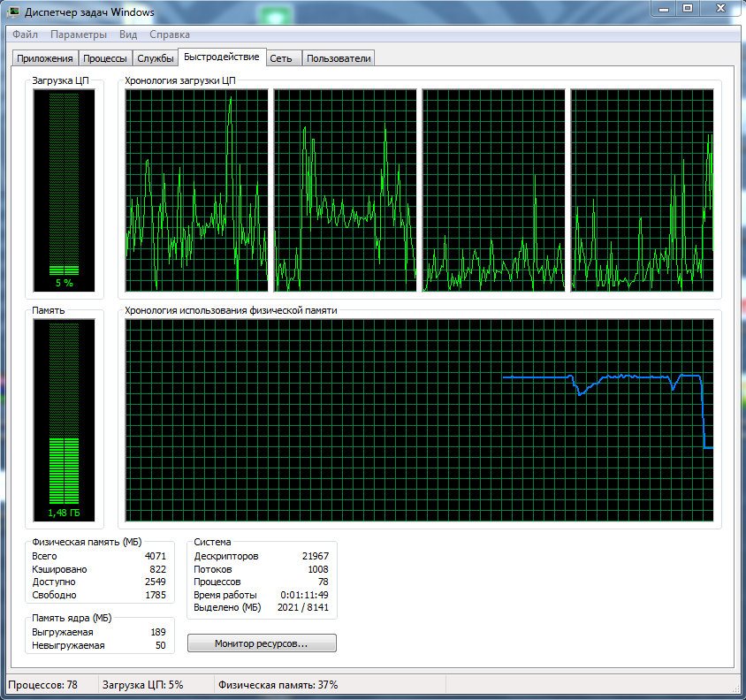Switch to the Службы tab
The width and height of the screenshot is (746, 700).
[155, 58]
